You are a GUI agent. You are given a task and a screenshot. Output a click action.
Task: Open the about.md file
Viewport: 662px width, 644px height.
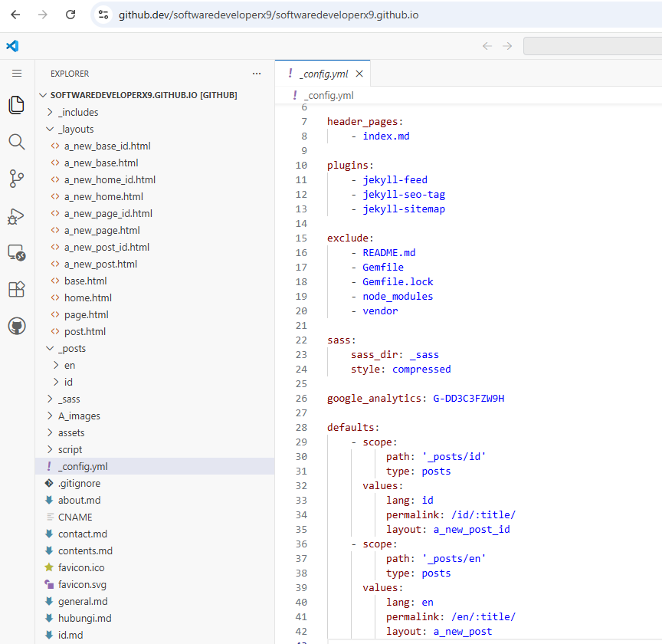coord(84,500)
